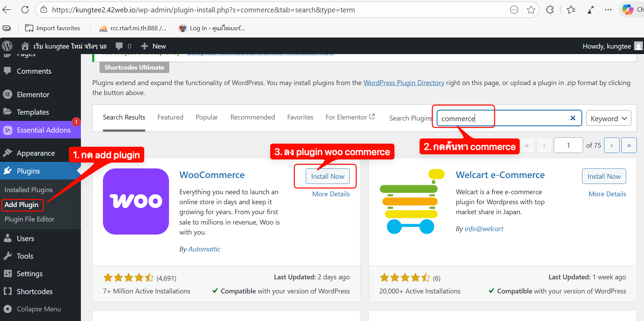Screen dimensions: 644x321
Task: Click the WordPress logo icon in admin bar
Action: click(7, 46)
